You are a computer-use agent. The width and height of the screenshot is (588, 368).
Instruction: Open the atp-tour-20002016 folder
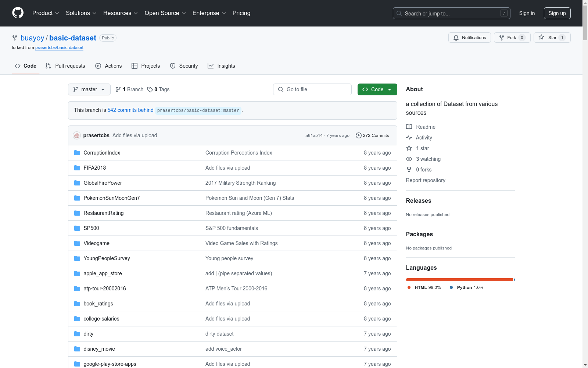105,289
